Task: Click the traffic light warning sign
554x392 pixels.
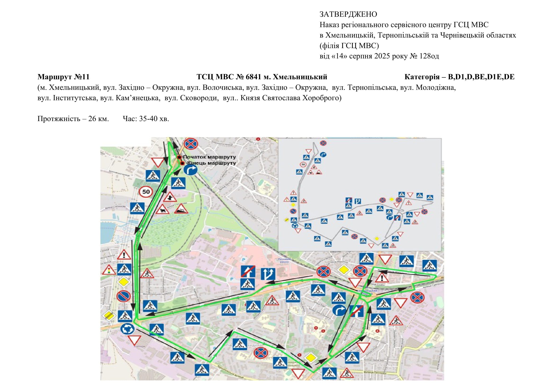Action: click(x=109, y=270)
